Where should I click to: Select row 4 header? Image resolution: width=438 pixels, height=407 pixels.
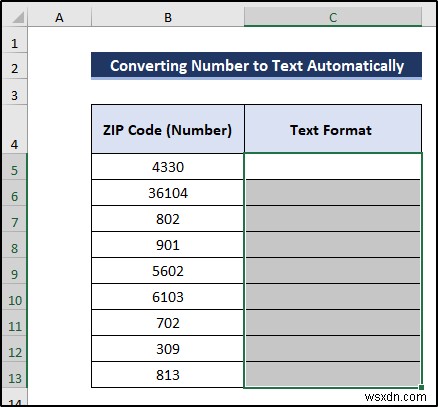(14, 129)
